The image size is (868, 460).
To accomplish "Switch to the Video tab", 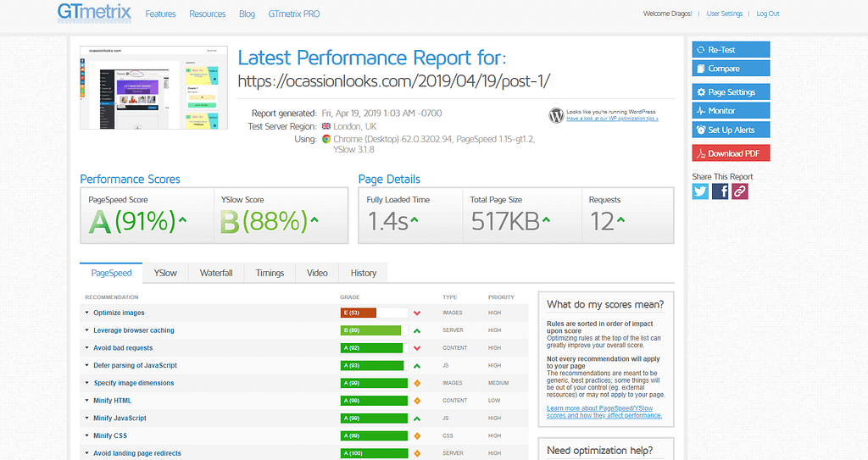I will (317, 273).
